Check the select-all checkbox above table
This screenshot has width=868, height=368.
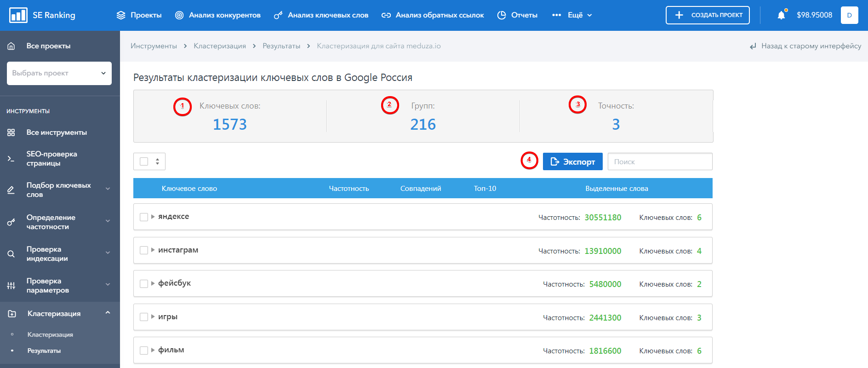point(144,161)
